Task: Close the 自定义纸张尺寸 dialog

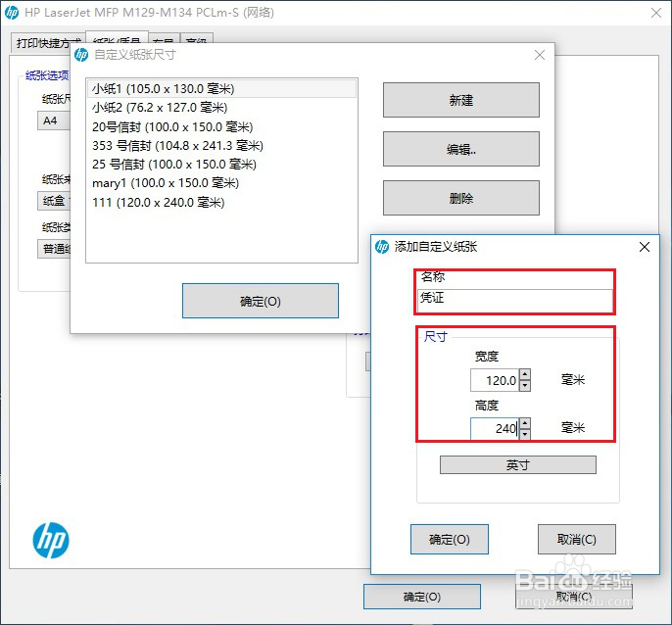Action: coord(540,55)
